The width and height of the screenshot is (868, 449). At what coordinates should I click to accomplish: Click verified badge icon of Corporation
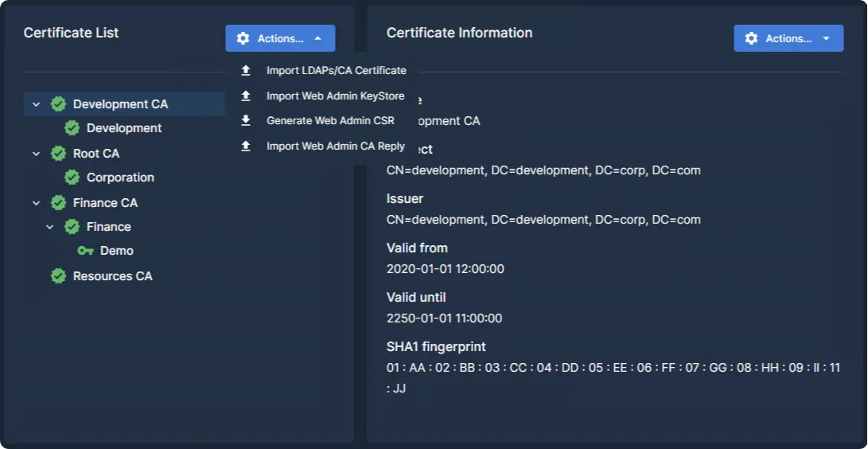[72, 178]
